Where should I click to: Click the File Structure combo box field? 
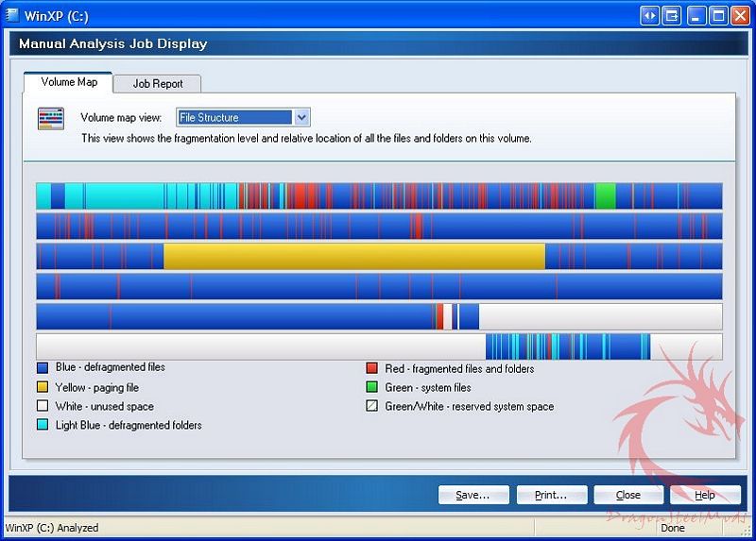(x=234, y=118)
